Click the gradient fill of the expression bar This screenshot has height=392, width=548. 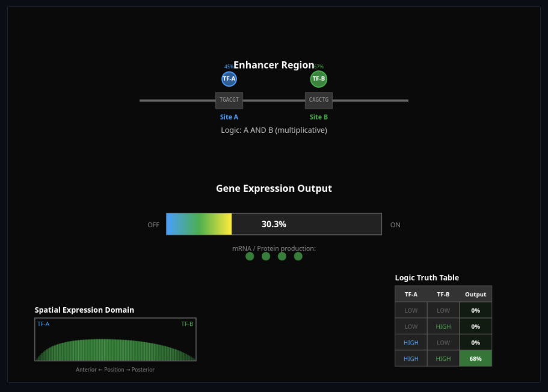(x=199, y=224)
